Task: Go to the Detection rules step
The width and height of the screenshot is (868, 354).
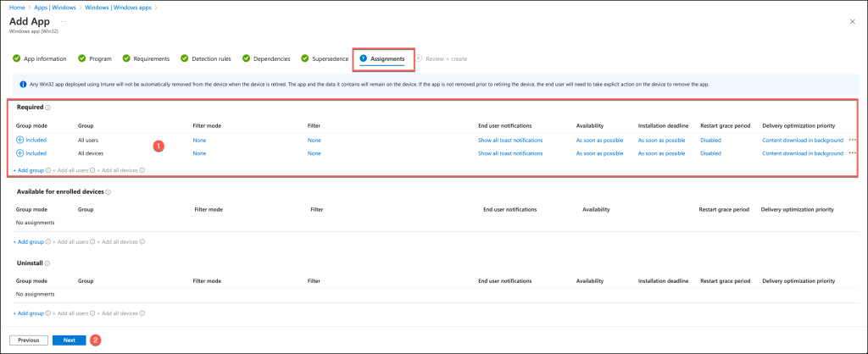Action: (205, 58)
